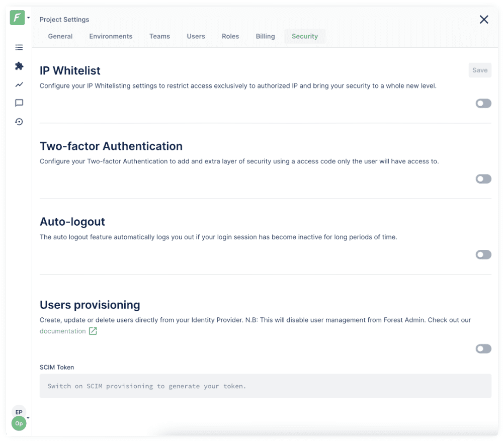
Task: Click the SCIM Token field
Action: [265, 386]
